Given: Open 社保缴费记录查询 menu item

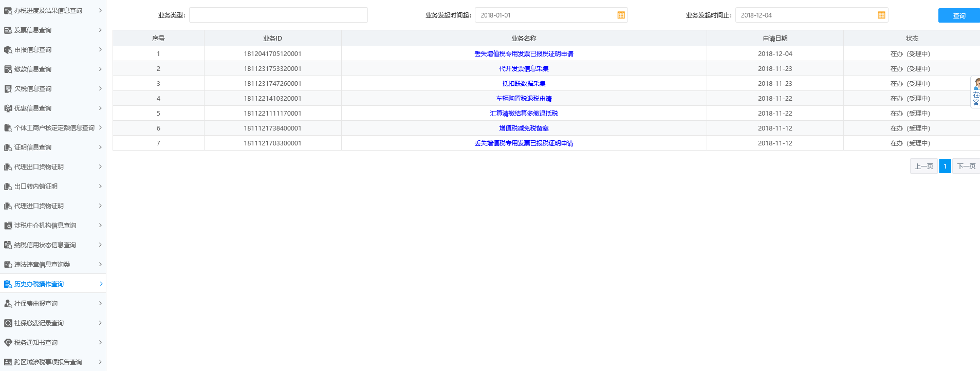Looking at the screenshot, I should (x=53, y=323).
